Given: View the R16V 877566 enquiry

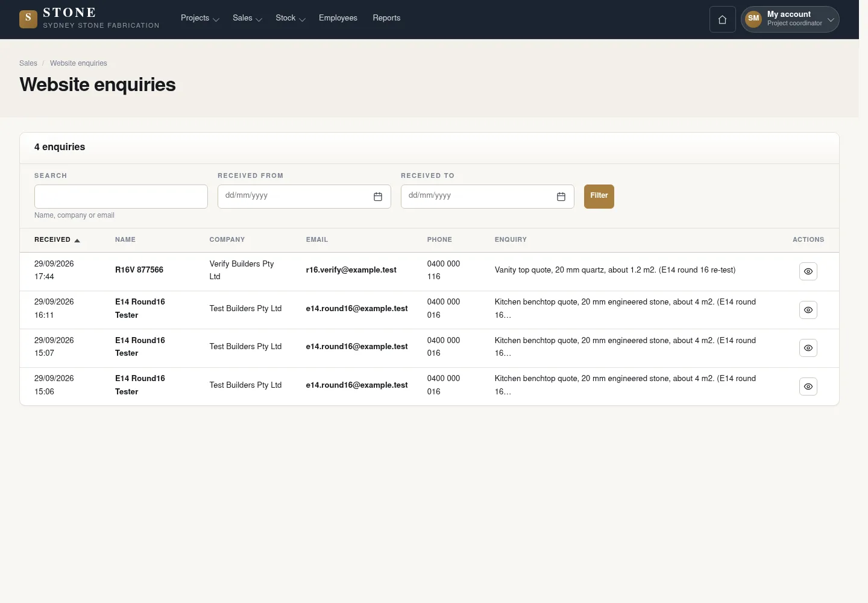Looking at the screenshot, I should click(x=808, y=271).
